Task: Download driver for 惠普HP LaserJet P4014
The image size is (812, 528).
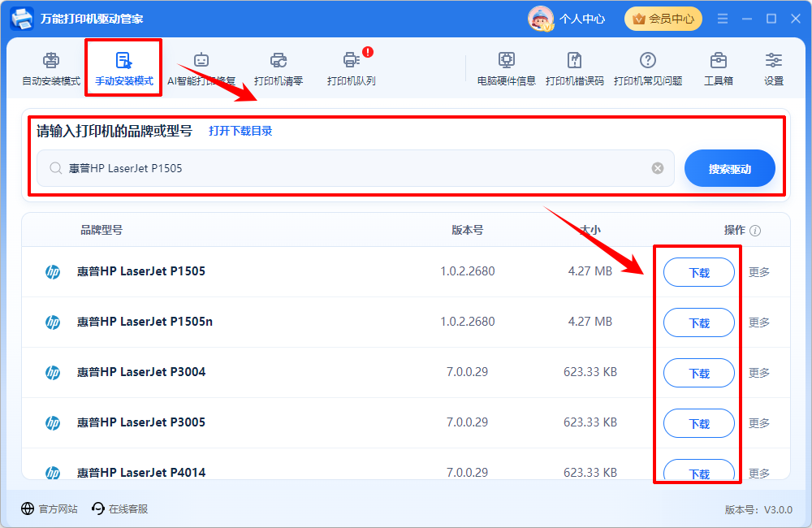Action: click(x=699, y=470)
